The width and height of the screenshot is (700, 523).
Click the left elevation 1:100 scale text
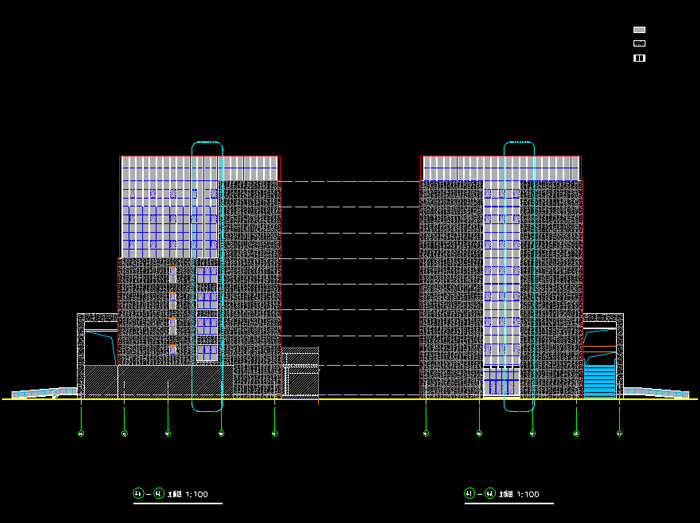pyautogui.click(x=195, y=494)
